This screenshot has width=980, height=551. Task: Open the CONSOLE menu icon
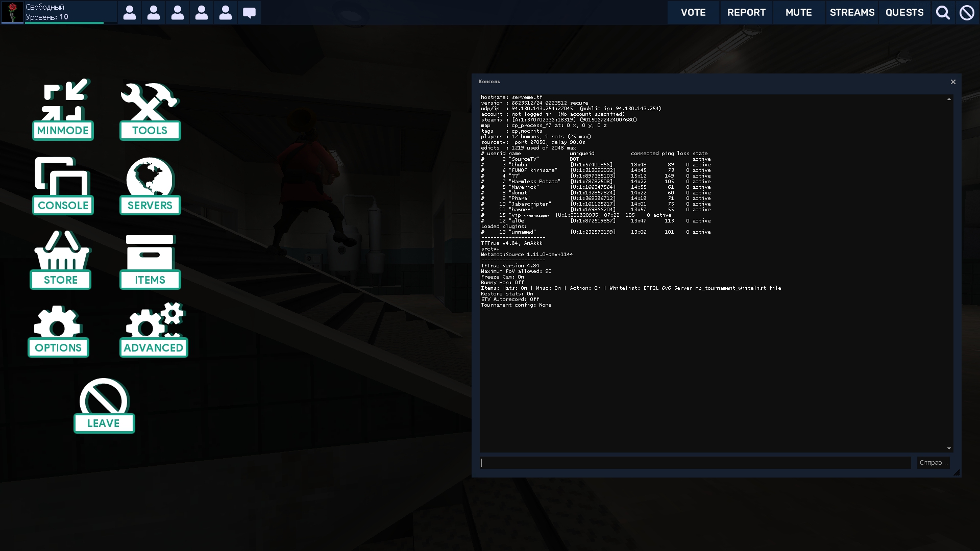click(63, 186)
